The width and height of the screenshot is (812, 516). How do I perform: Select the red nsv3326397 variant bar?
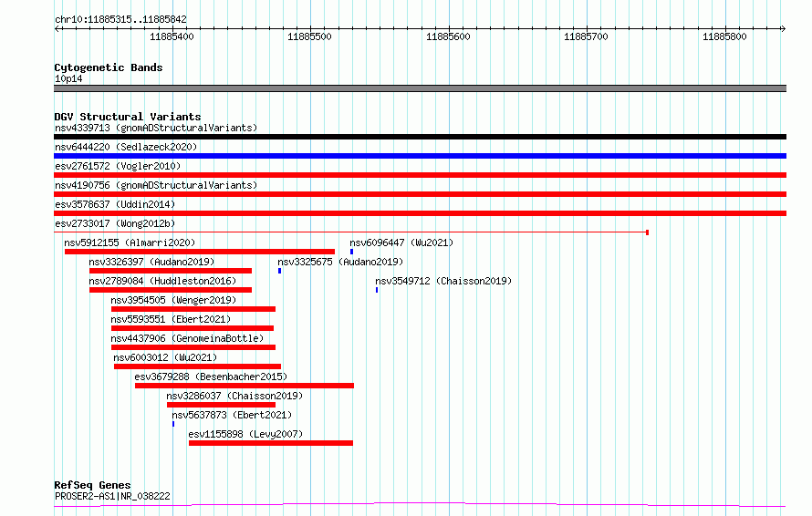coord(171,271)
